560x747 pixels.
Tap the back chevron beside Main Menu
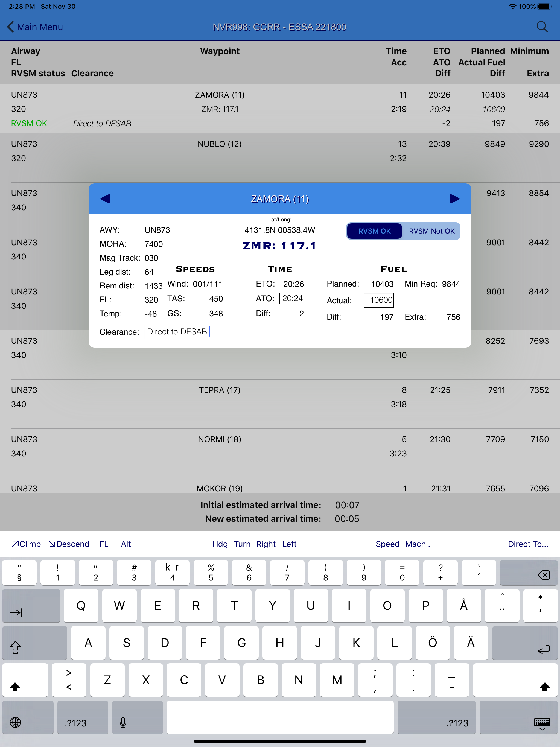[10, 27]
